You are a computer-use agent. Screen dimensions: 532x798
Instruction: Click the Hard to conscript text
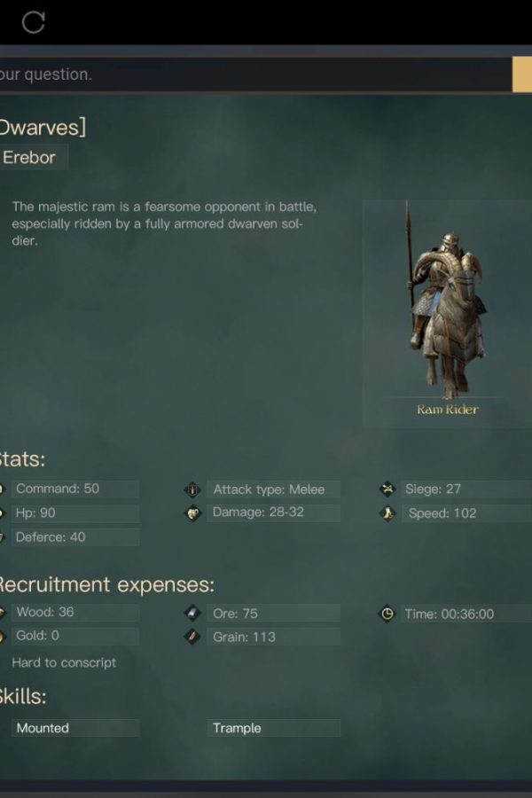tap(64, 662)
